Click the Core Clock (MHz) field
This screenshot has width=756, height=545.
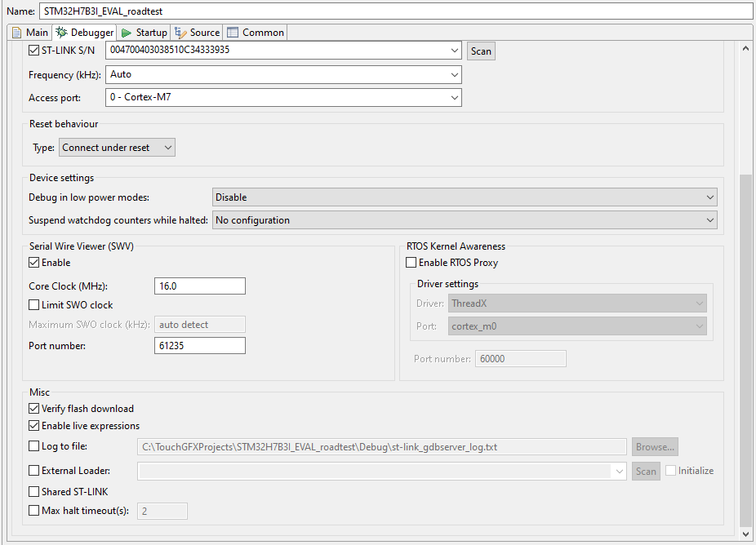point(200,286)
